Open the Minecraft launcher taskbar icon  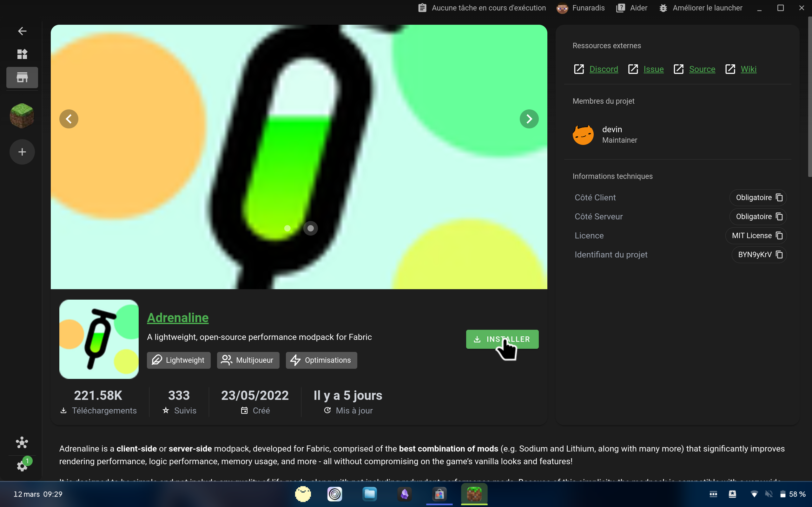(474, 494)
